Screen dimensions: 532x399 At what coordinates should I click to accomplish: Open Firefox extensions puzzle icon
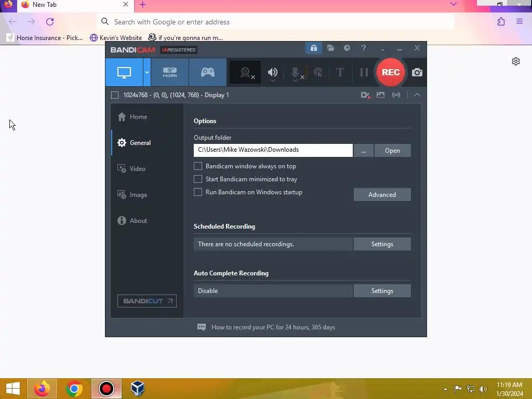coord(501,22)
